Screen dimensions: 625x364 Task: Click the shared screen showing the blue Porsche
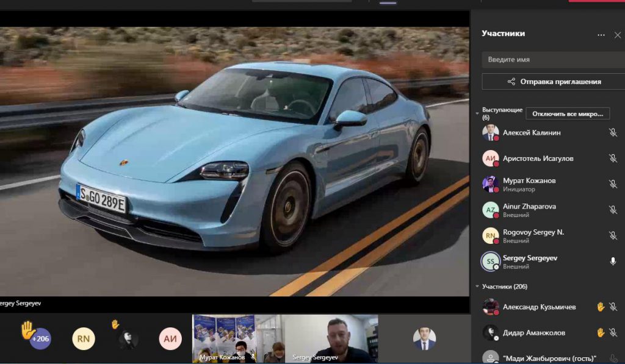point(234,162)
